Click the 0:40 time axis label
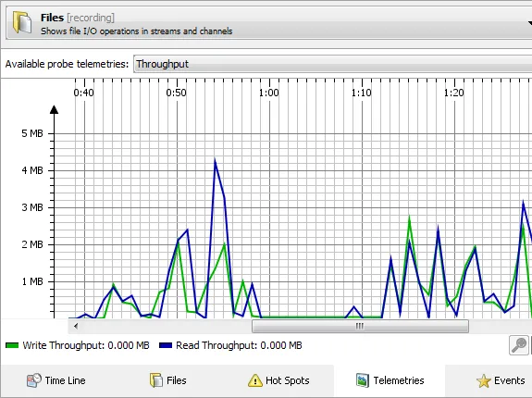532x398 pixels. pyautogui.click(x=83, y=93)
